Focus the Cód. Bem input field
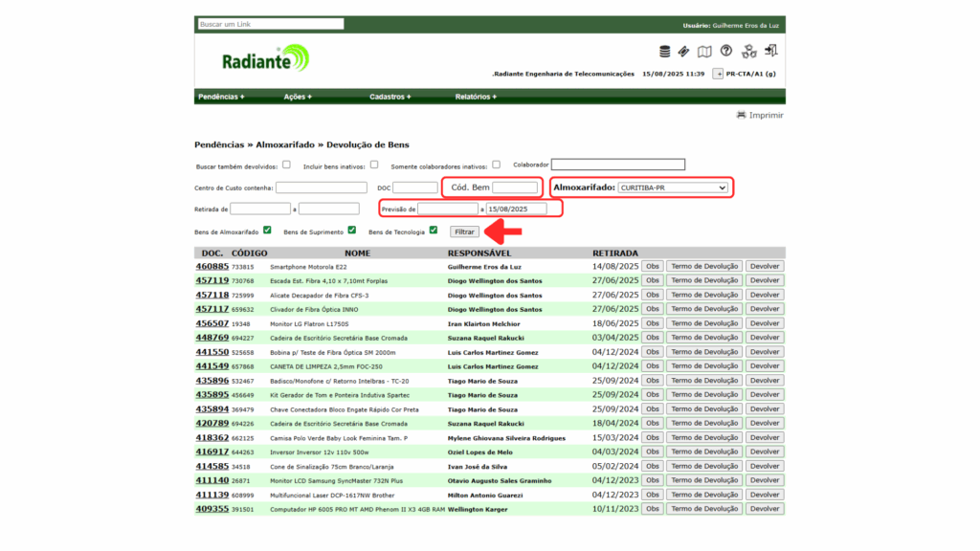Image resolution: width=980 pixels, height=551 pixels. click(515, 187)
